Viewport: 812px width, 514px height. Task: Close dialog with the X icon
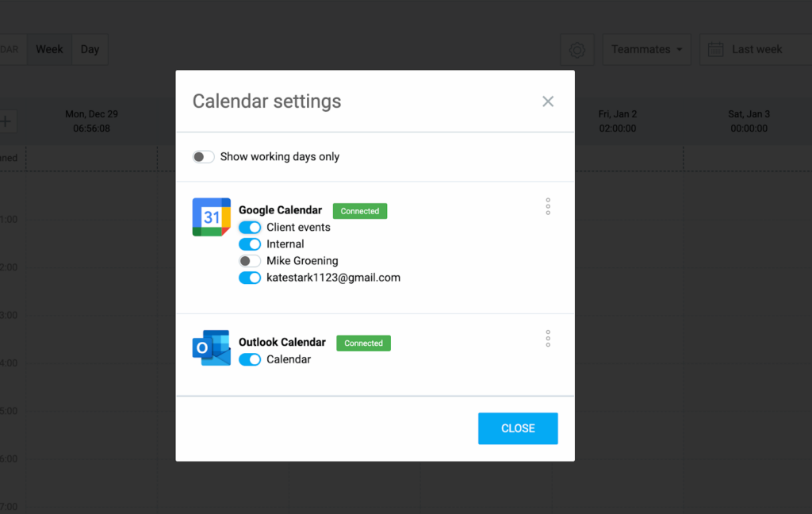coord(548,102)
